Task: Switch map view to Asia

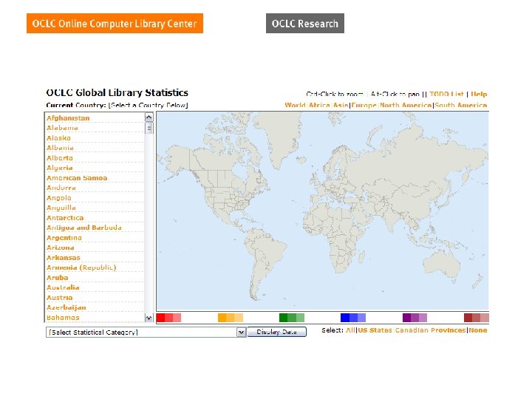Action: pos(341,105)
